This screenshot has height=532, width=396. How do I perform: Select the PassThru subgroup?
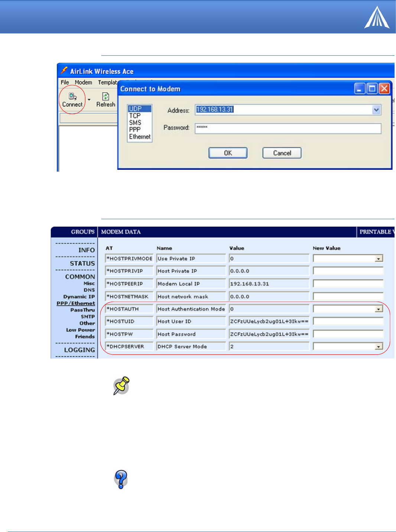(x=83, y=310)
